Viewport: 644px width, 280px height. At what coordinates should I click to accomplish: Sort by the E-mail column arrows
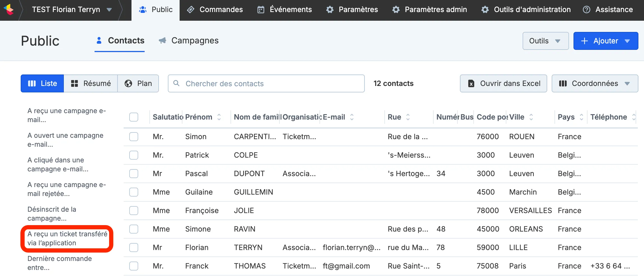[x=352, y=117]
